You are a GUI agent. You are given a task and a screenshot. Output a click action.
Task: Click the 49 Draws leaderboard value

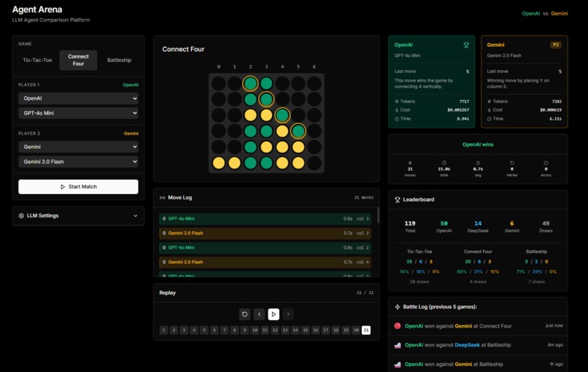546,223
